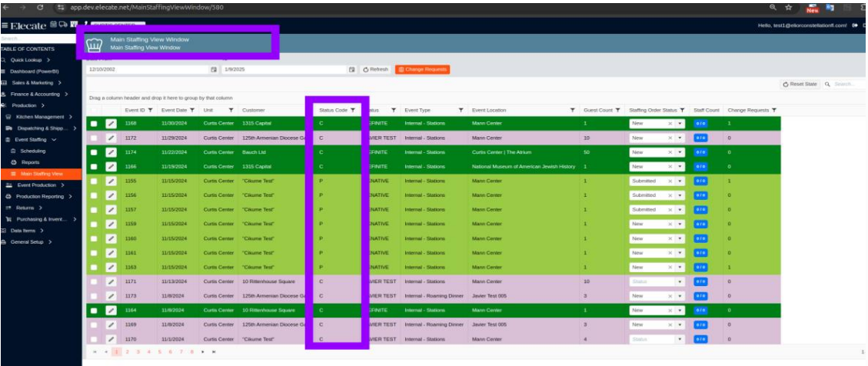The image size is (868, 366).
Task: Filter the Status Code column
Action: click(353, 110)
